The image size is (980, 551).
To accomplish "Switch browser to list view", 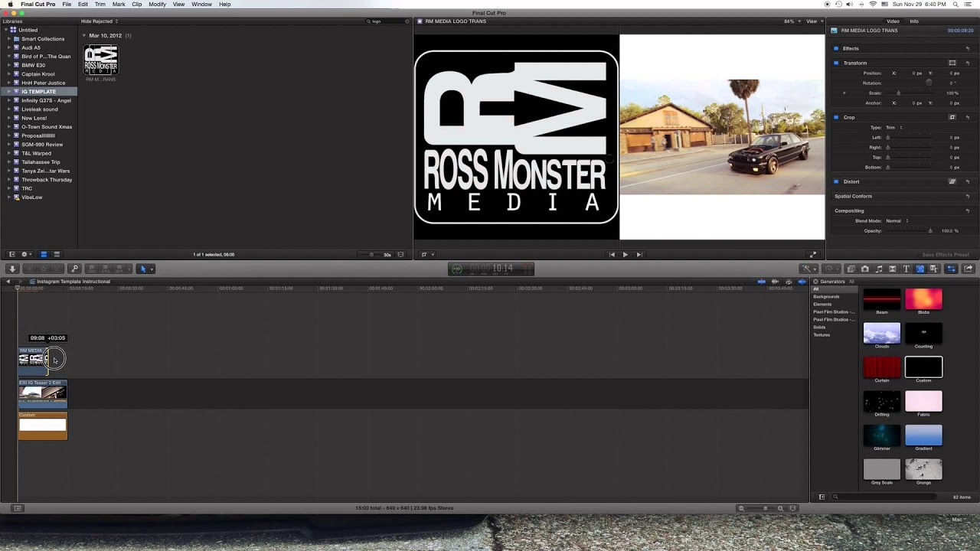I will [x=57, y=254].
